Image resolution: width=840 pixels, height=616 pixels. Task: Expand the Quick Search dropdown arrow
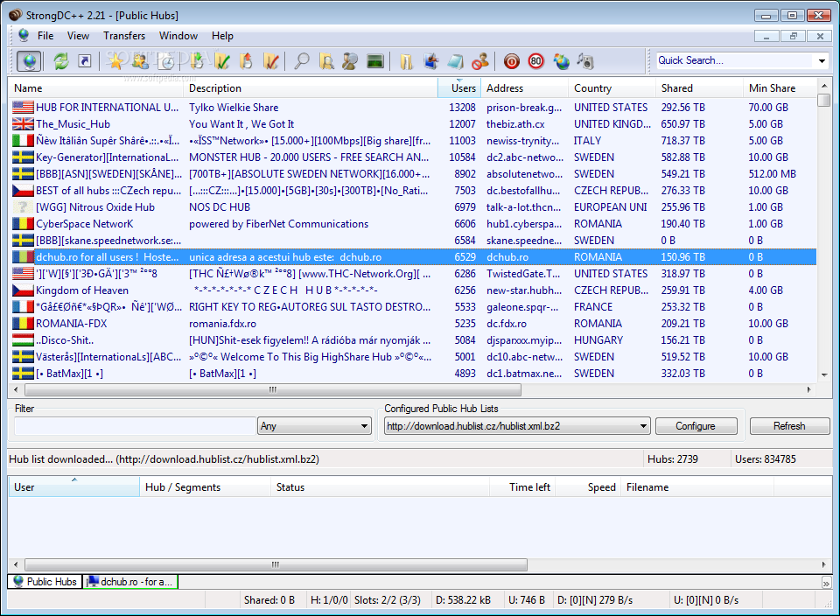tap(822, 61)
